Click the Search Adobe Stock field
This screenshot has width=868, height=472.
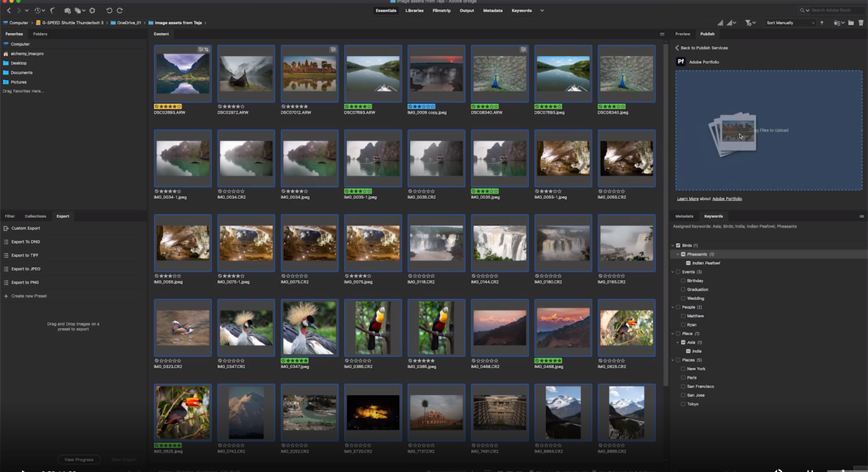(835, 10)
